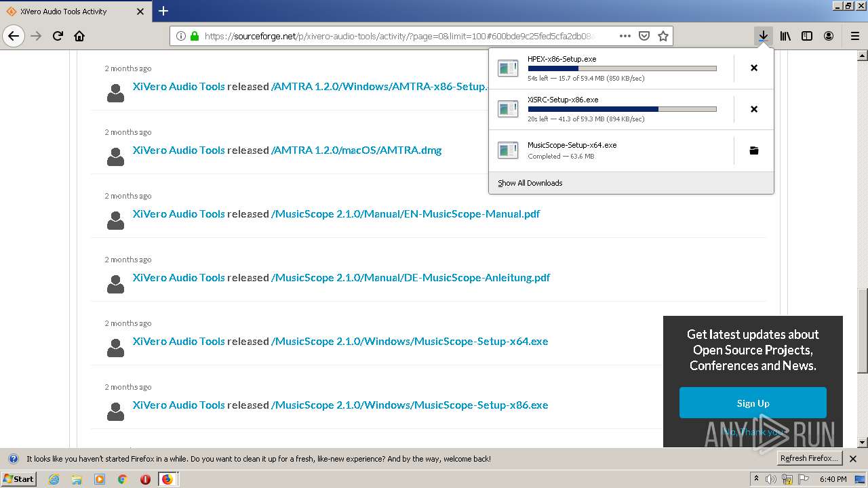Launch Chrome from taskbar

tap(122, 479)
